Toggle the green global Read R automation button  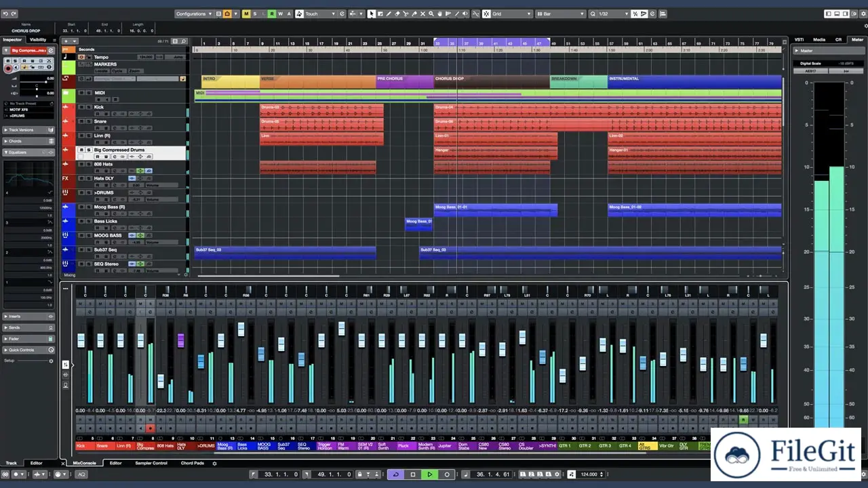(x=272, y=14)
